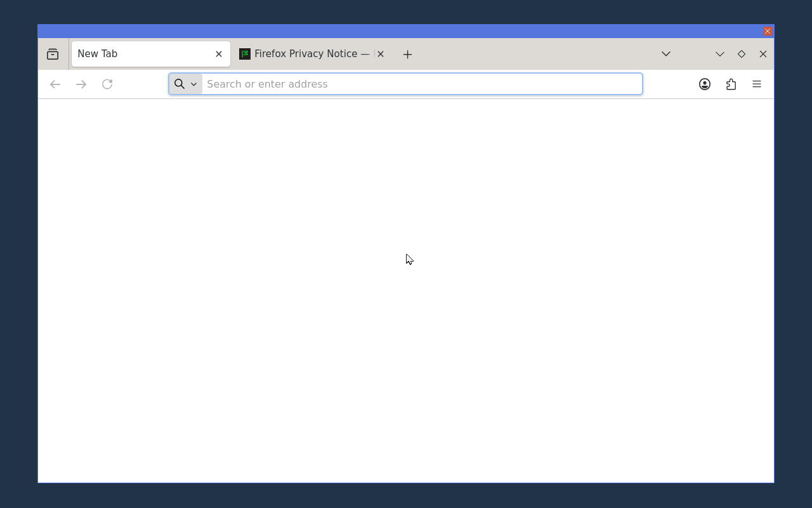Screen dimensions: 812x508
Task: Expand the list all tabs chevron
Action: [666, 54]
